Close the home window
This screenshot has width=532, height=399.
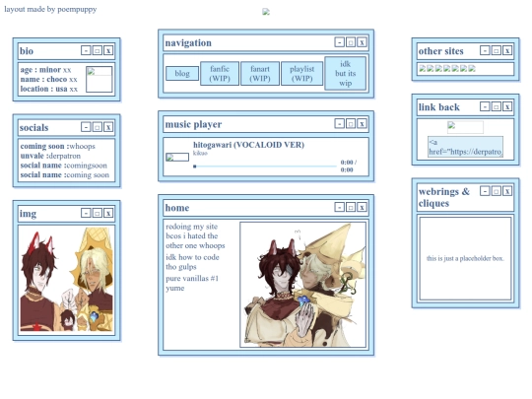click(362, 207)
